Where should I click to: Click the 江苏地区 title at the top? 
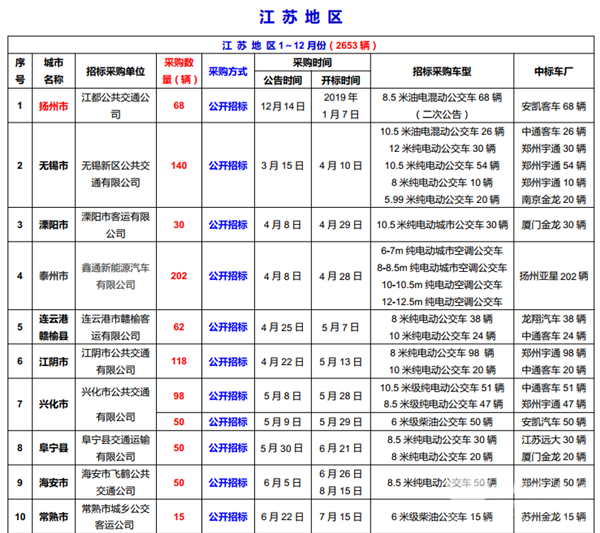(x=300, y=18)
